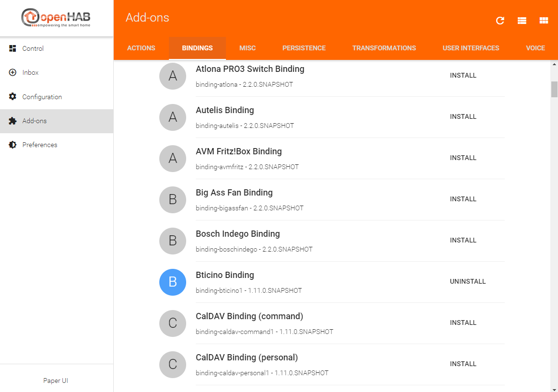This screenshot has height=392, width=558.
Task: Click the Add-ons puzzle piece icon
Action: [12, 121]
